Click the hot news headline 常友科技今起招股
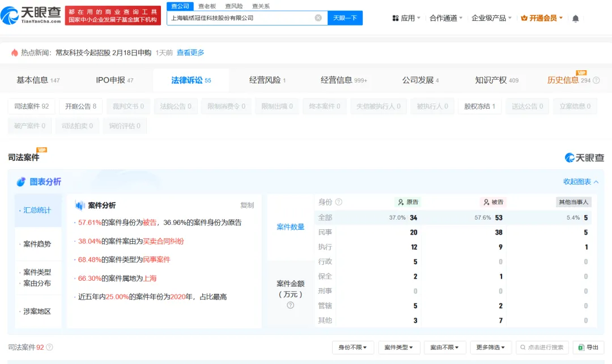This screenshot has width=612, height=364. tap(103, 53)
